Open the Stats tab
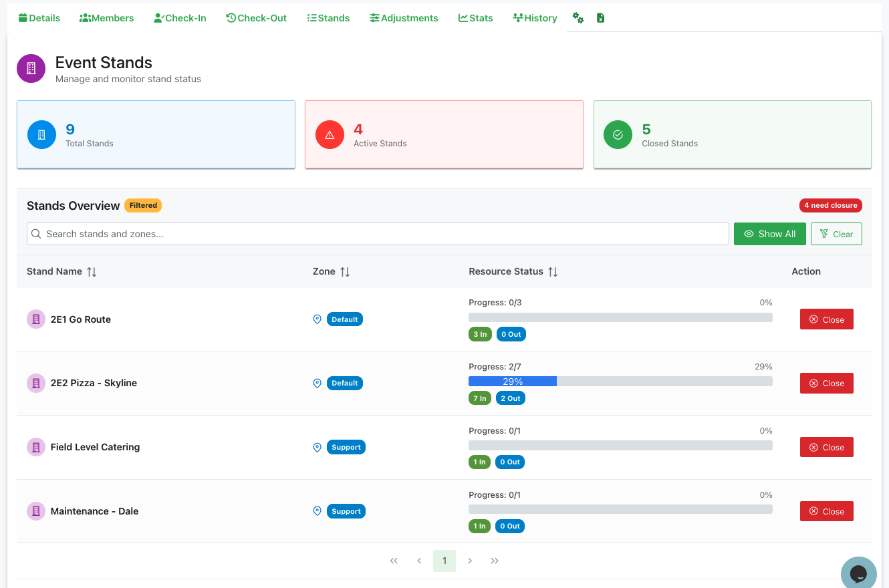889x588 pixels. click(x=475, y=17)
